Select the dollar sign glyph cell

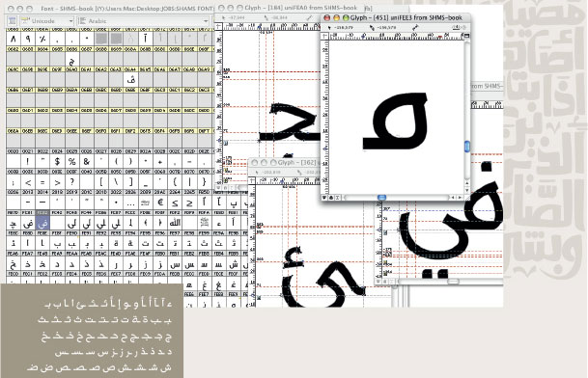(57, 161)
